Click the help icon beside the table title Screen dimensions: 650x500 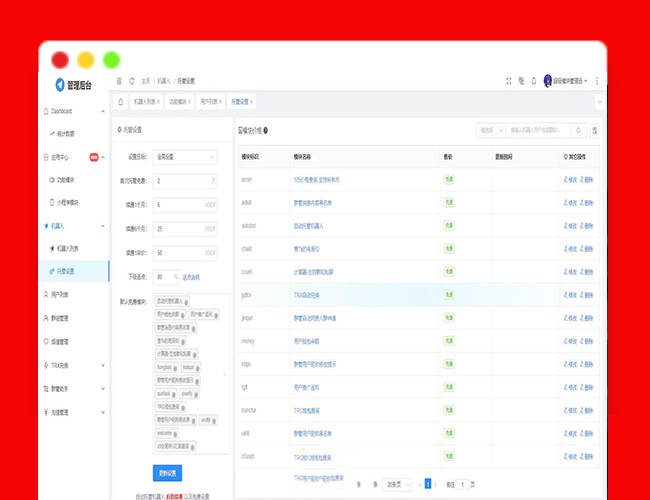point(265,130)
